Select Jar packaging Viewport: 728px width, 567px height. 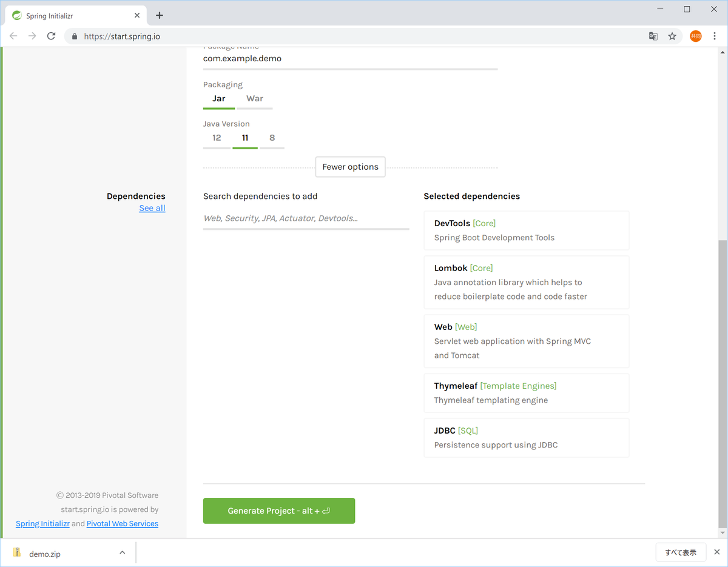click(219, 99)
